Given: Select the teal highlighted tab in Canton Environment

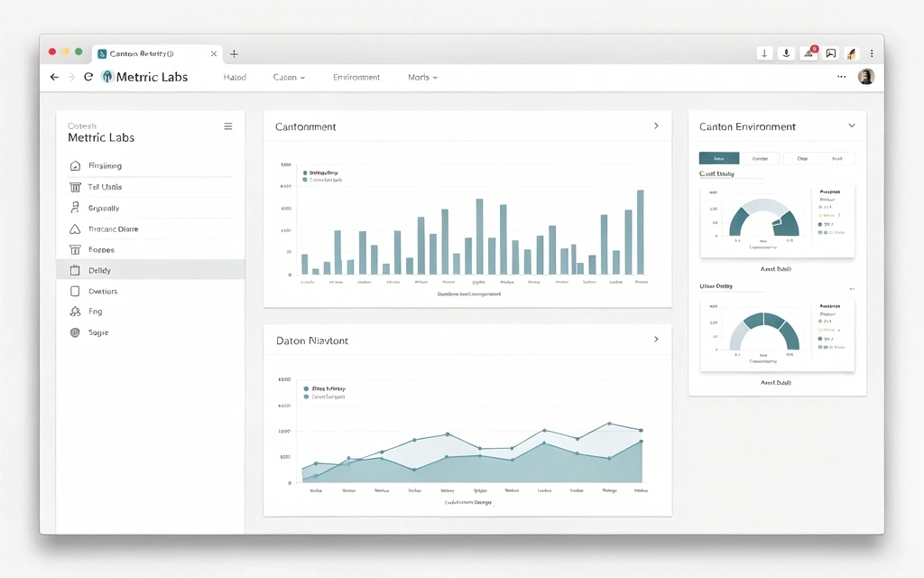Looking at the screenshot, I should (x=718, y=157).
